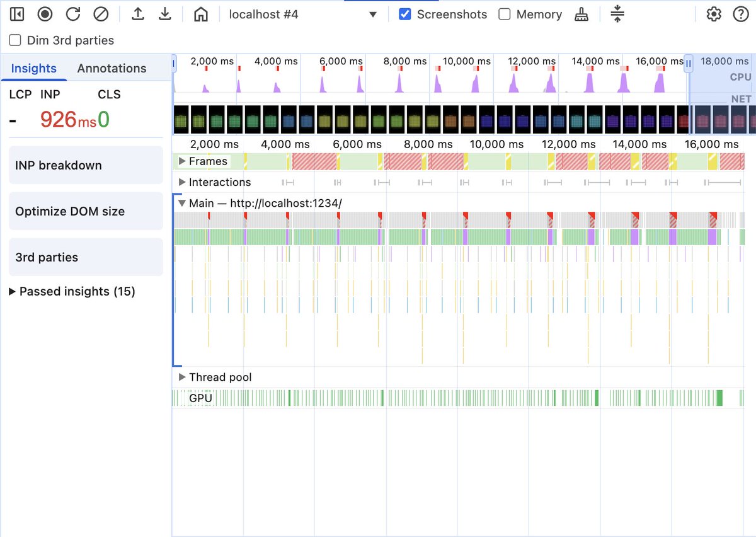This screenshot has width=756, height=537.
Task: Open the Optimize DOM size insight
Action: coord(86,211)
